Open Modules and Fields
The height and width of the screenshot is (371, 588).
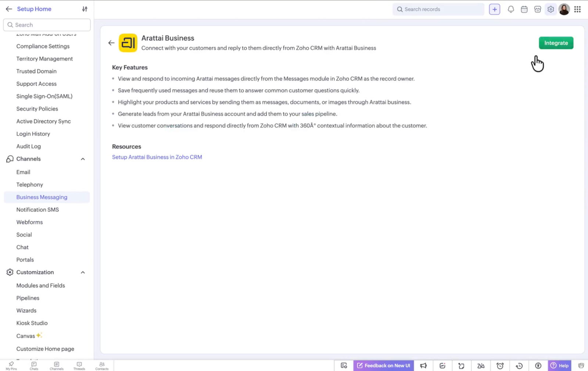40,285
